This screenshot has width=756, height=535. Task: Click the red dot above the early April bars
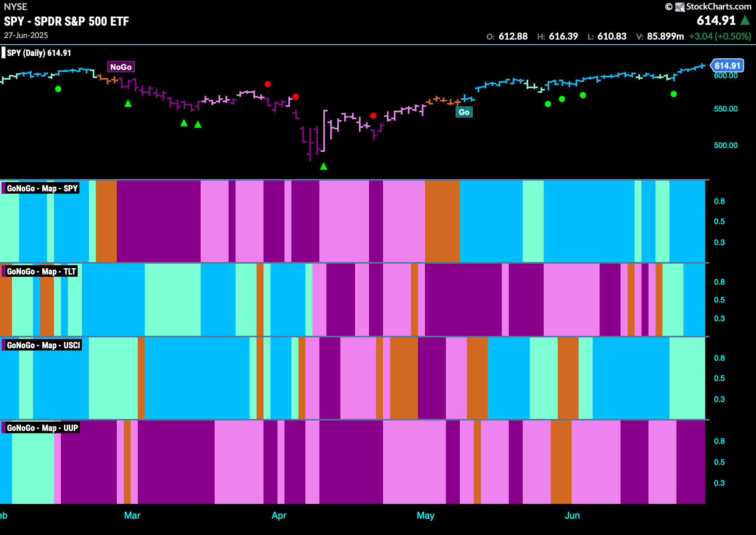pyautogui.click(x=296, y=97)
